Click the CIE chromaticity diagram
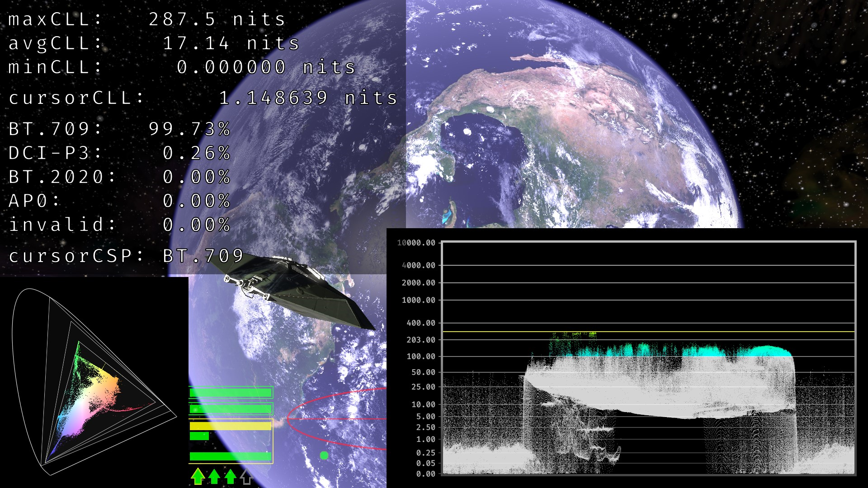This screenshot has width=868, height=488. tap(94, 382)
